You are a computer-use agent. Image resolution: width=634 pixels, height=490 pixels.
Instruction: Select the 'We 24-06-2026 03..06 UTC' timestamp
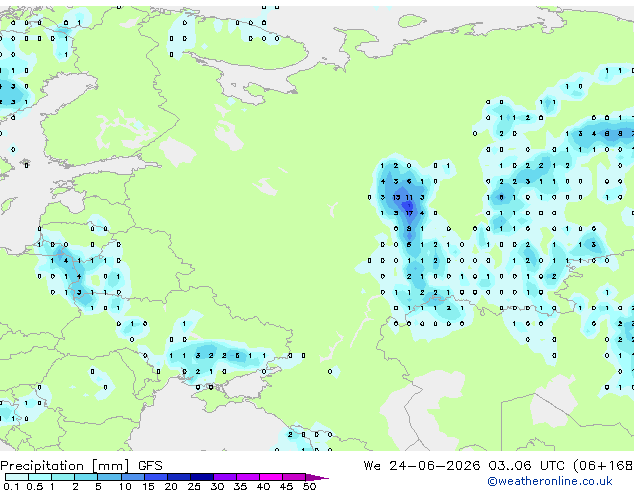pos(464,466)
